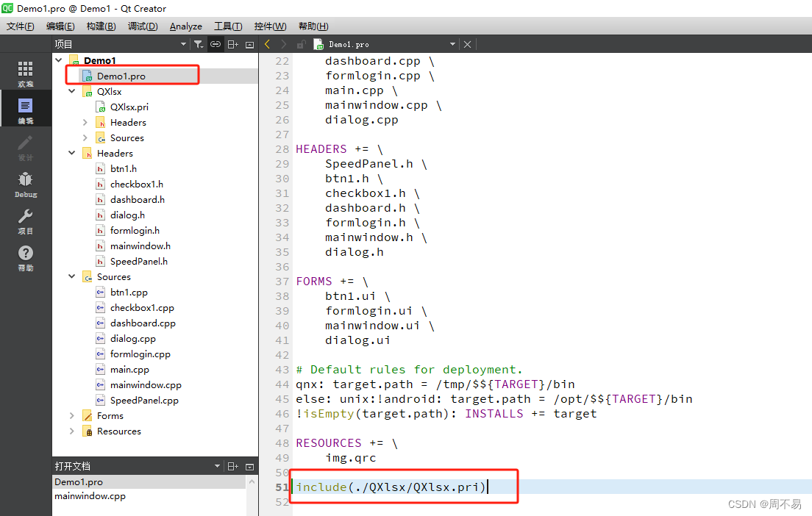Select btn1.h header file
Screen dimensions: 812x516
click(x=124, y=169)
